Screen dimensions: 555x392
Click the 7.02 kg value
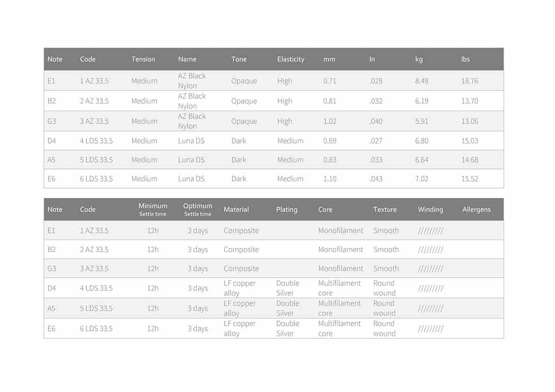[x=422, y=179]
